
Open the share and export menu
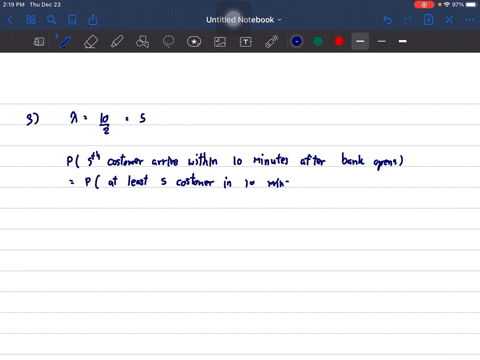tap(93, 20)
